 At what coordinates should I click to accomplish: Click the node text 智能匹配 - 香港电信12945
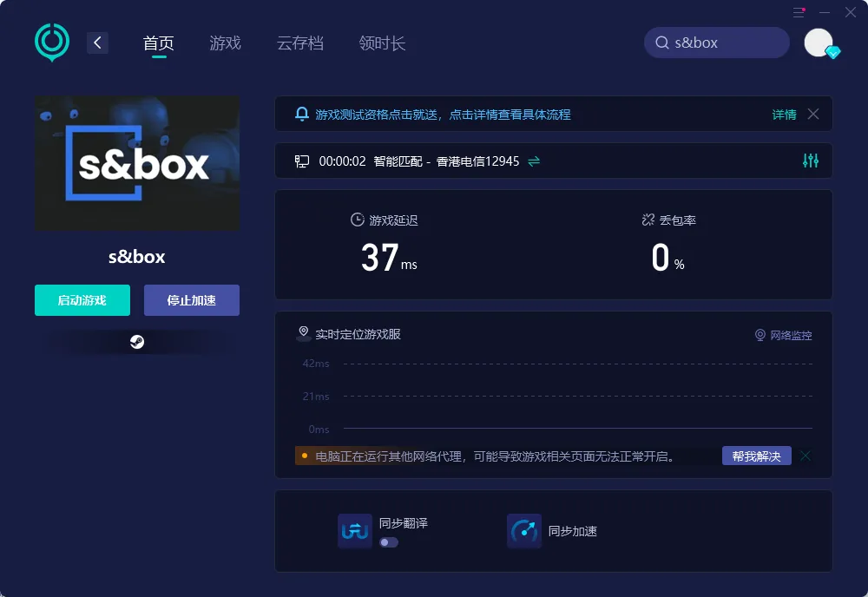pos(446,161)
